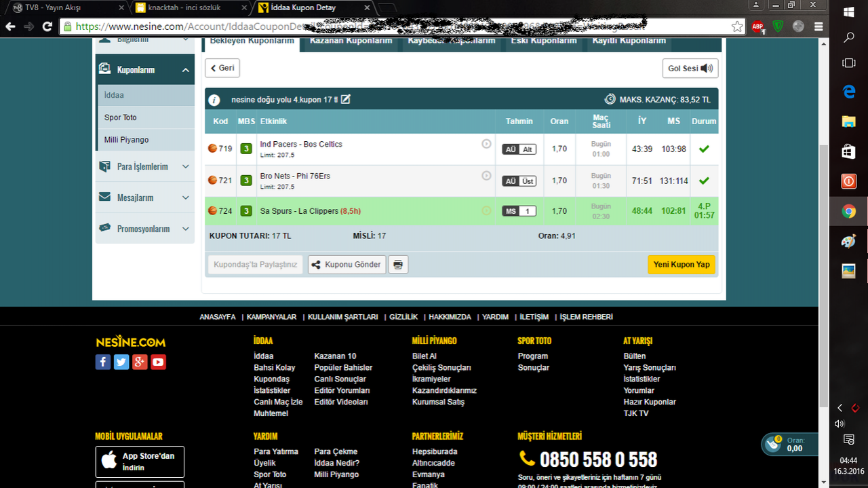
Task: Open Paint from the taskbar
Action: click(x=848, y=241)
